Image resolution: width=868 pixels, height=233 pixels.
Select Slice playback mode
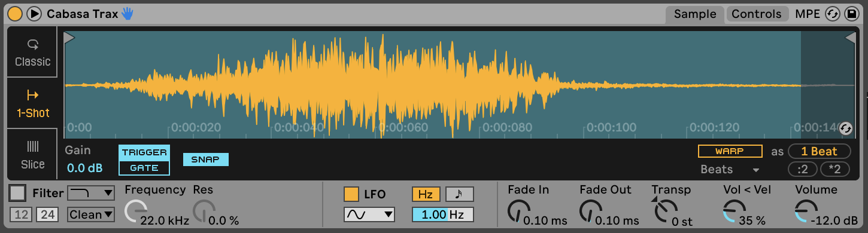pyautogui.click(x=32, y=154)
